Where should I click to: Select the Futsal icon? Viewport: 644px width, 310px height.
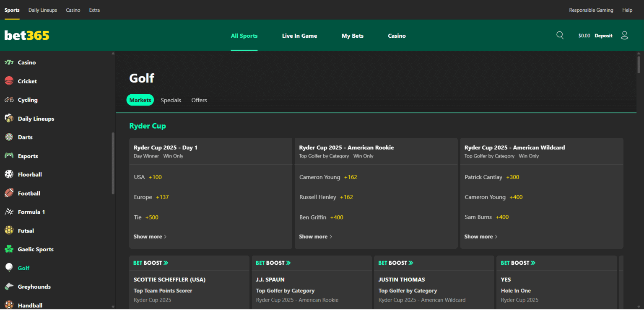point(9,230)
